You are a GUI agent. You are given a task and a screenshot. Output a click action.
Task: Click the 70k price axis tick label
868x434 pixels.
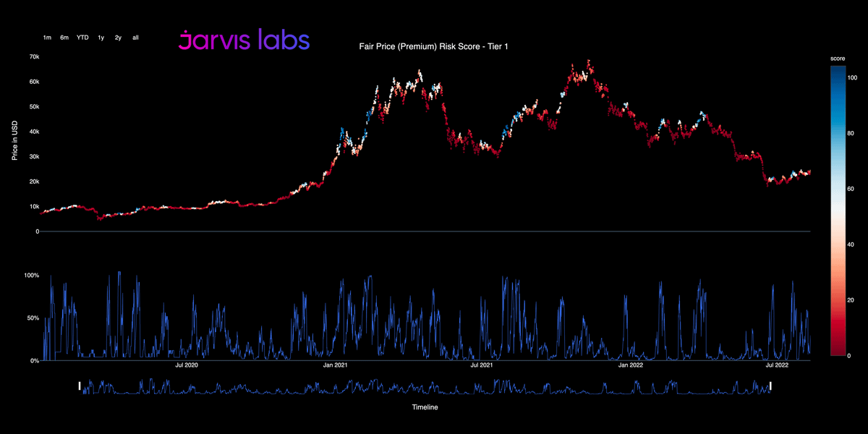[33, 56]
